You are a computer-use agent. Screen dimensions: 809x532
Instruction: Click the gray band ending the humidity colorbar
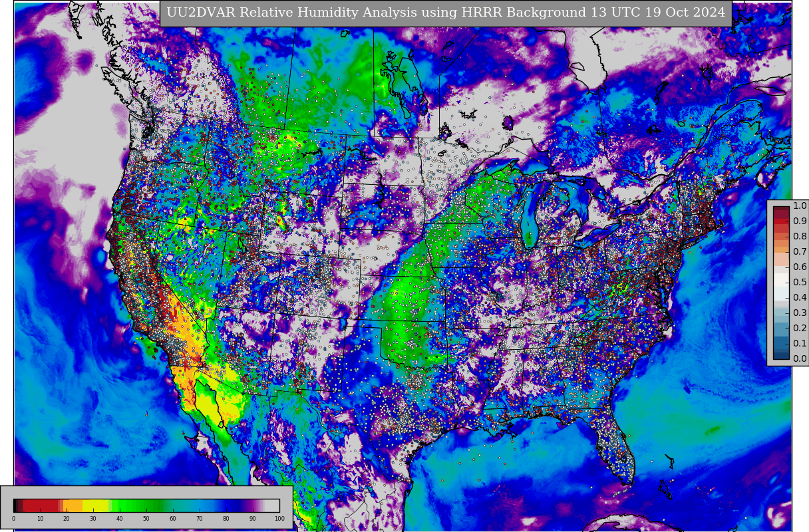click(272, 505)
